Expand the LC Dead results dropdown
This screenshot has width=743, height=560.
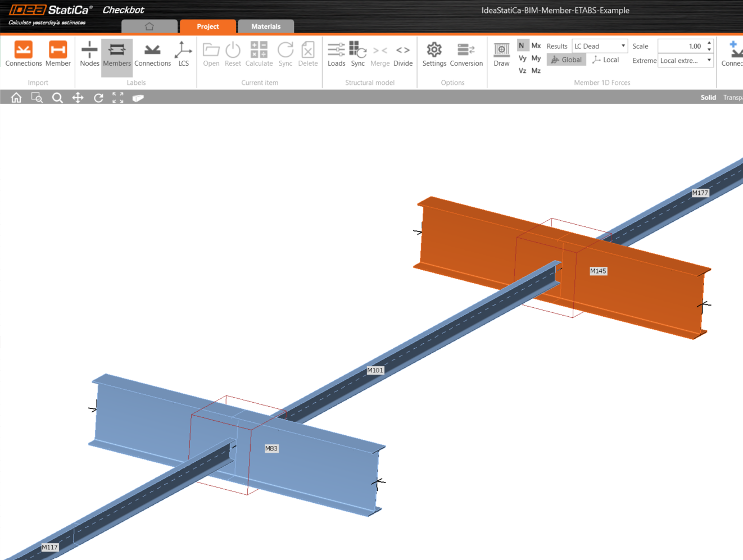[600, 46]
